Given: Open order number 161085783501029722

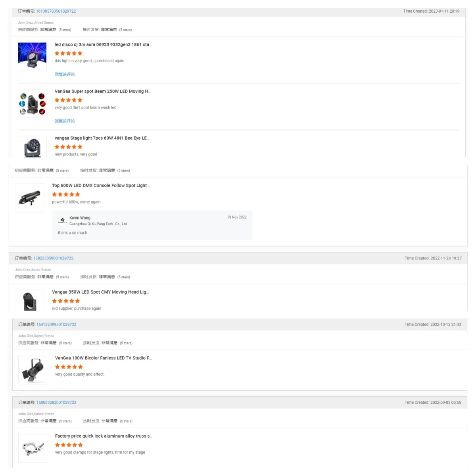Looking at the screenshot, I should click(56, 11).
